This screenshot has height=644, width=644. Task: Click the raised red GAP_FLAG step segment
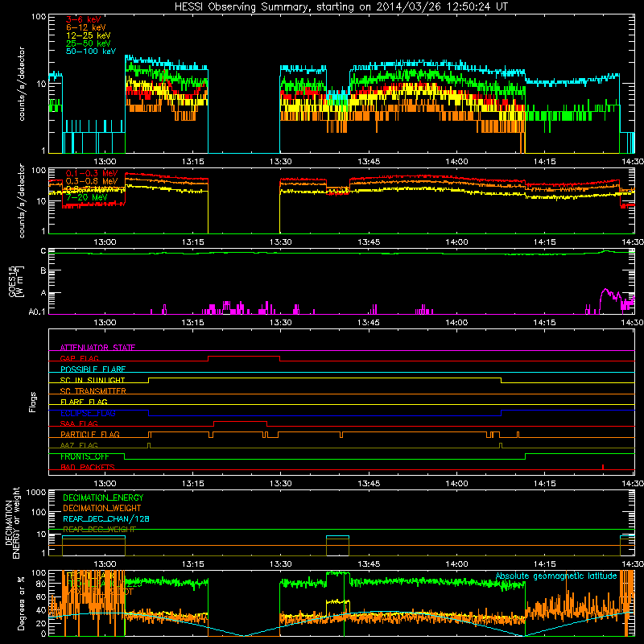pyautogui.click(x=244, y=357)
